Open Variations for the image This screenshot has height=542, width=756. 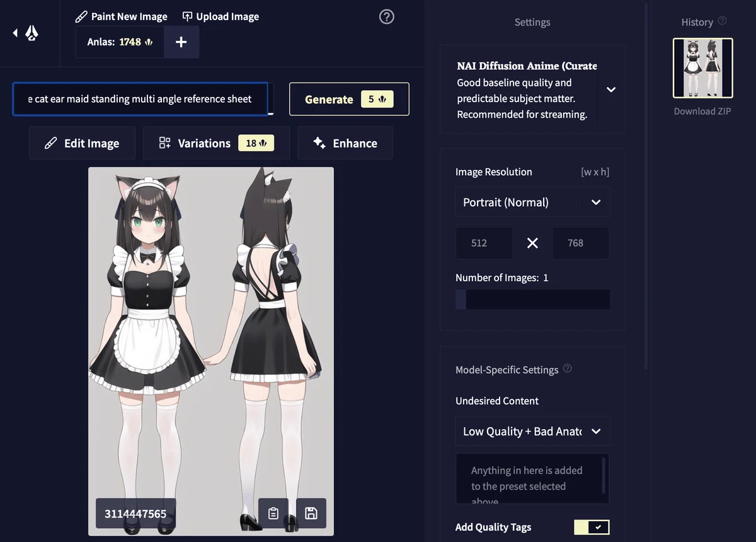click(216, 143)
